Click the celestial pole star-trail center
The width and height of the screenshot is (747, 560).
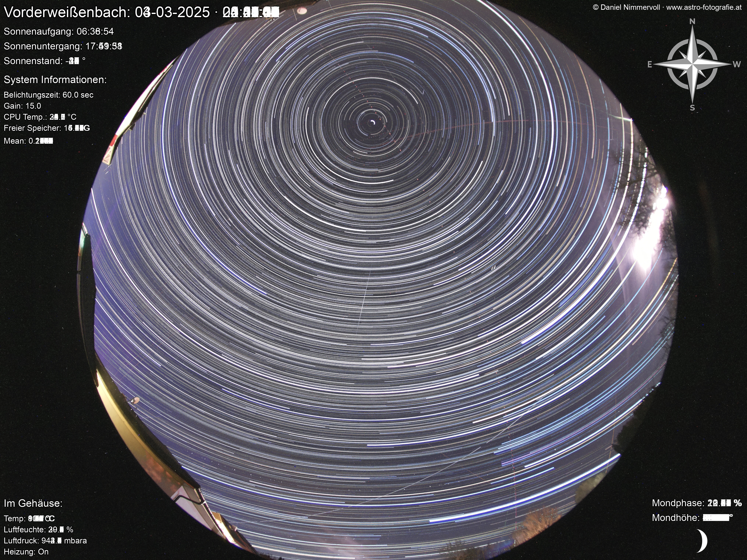point(372,123)
